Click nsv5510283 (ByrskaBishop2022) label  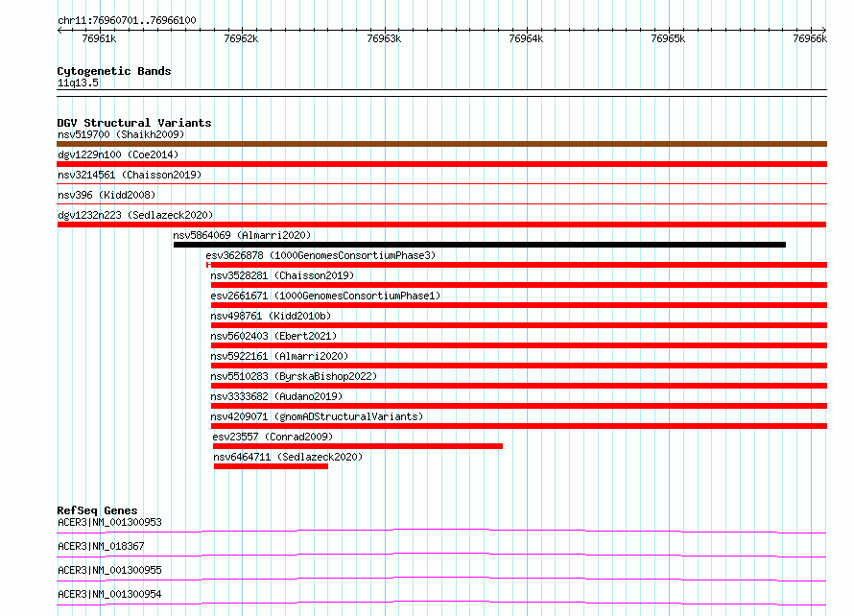(294, 376)
